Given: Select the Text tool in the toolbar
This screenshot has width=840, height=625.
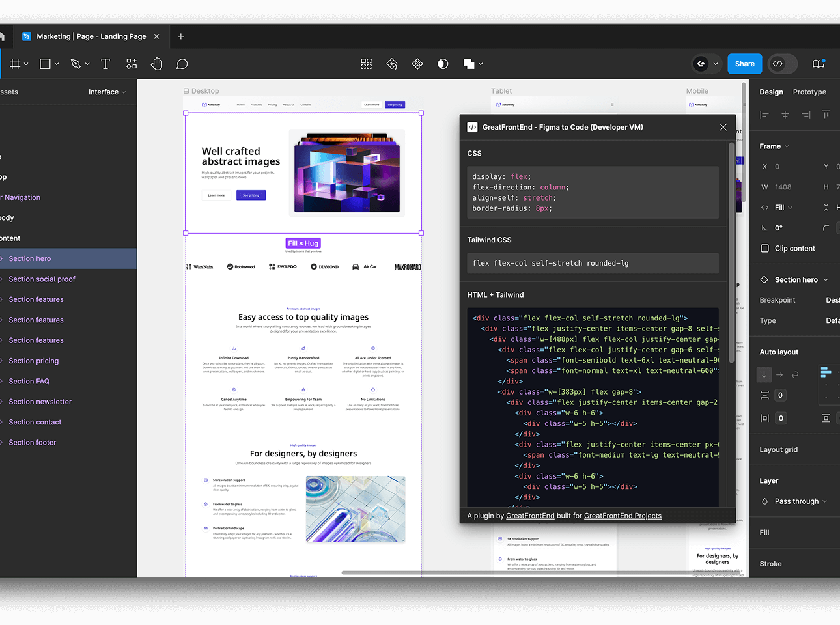Looking at the screenshot, I should pos(105,64).
